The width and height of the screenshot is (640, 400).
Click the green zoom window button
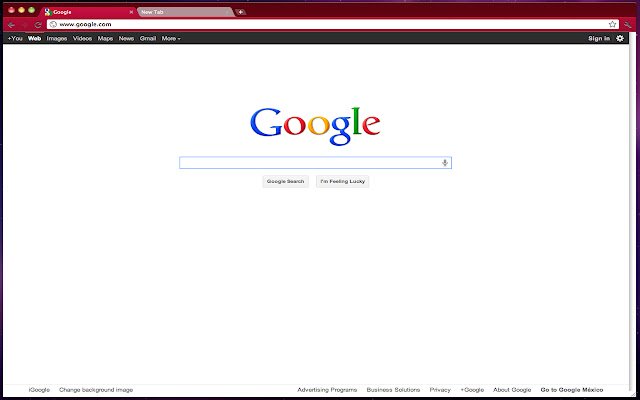pos(31,10)
